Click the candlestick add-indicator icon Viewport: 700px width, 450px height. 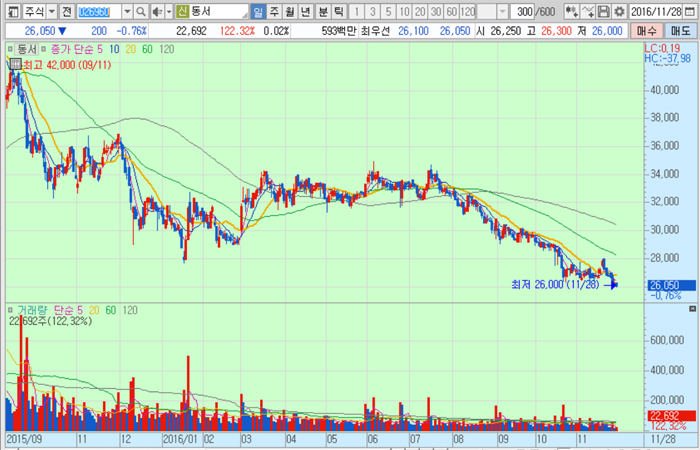pyautogui.click(x=571, y=12)
